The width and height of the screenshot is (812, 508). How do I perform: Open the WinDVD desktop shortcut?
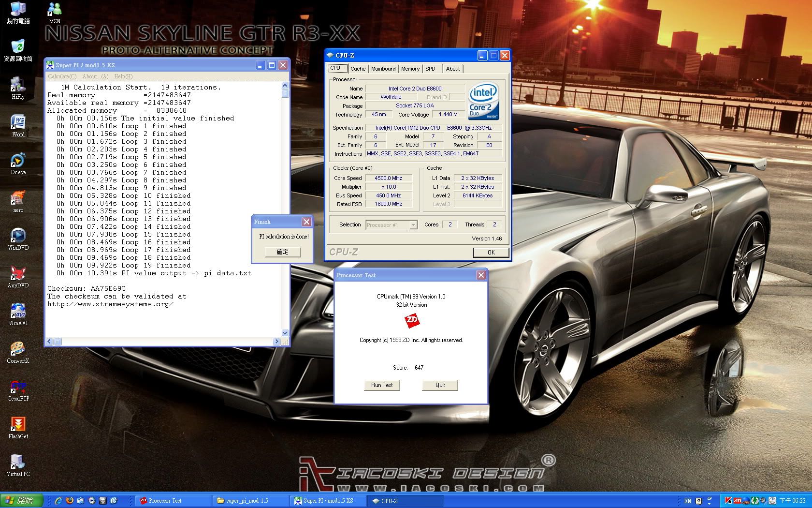coord(18,239)
